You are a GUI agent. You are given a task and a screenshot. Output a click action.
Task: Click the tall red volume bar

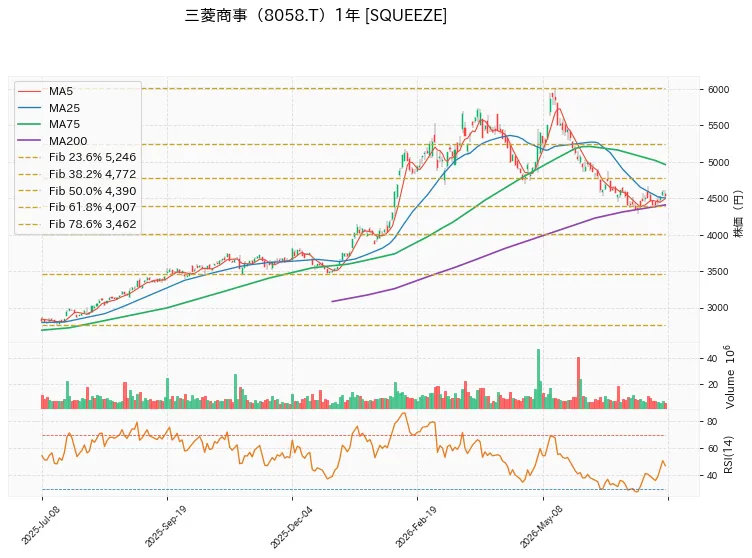[578, 383]
